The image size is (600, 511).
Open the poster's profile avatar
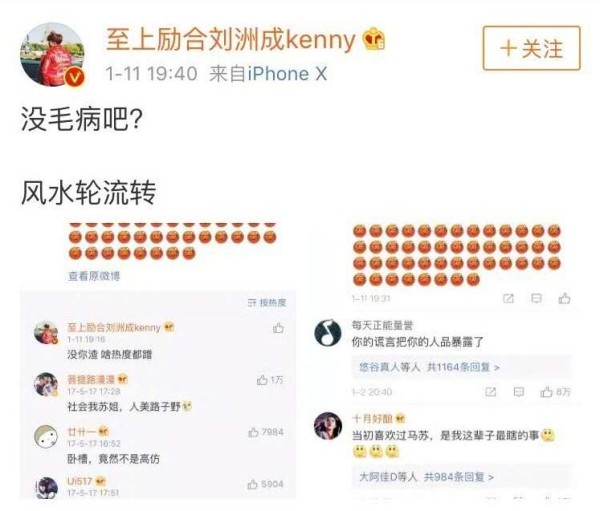coord(53,55)
